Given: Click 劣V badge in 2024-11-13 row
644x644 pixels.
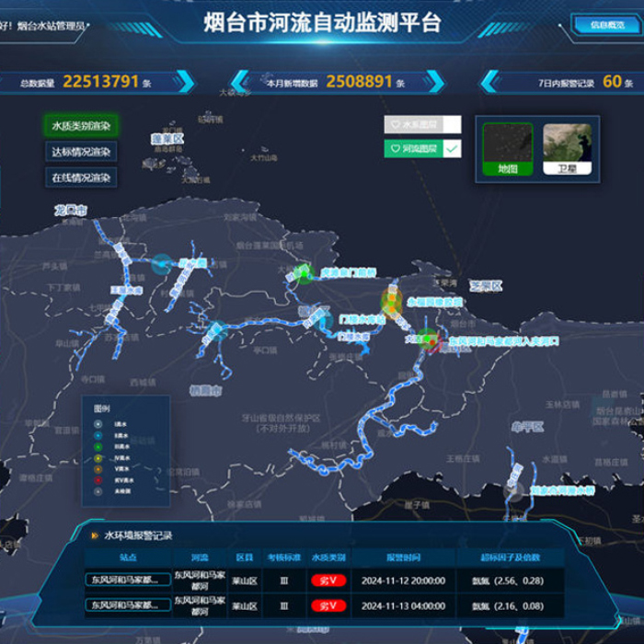Looking at the screenshot, I should pyautogui.click(x=328, y=605).
